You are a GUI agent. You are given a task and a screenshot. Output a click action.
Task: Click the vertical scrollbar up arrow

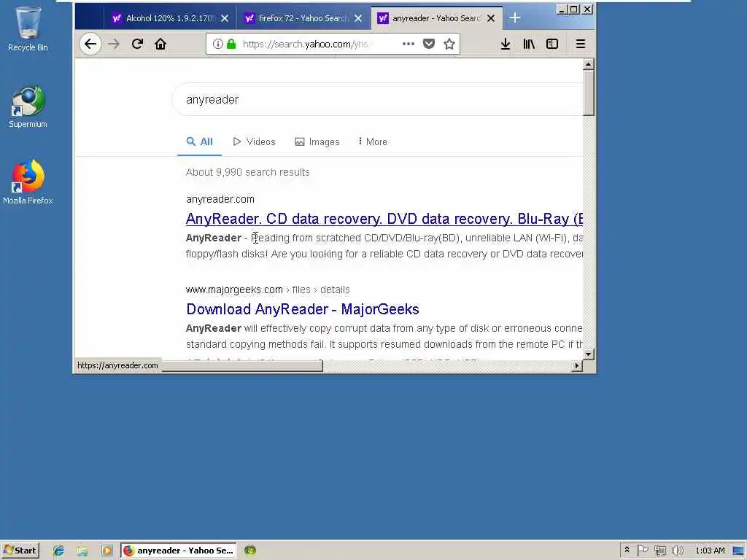pos(589,64)
